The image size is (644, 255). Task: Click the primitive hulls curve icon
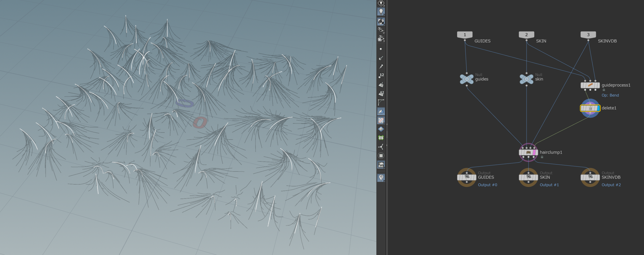point(381,102)
